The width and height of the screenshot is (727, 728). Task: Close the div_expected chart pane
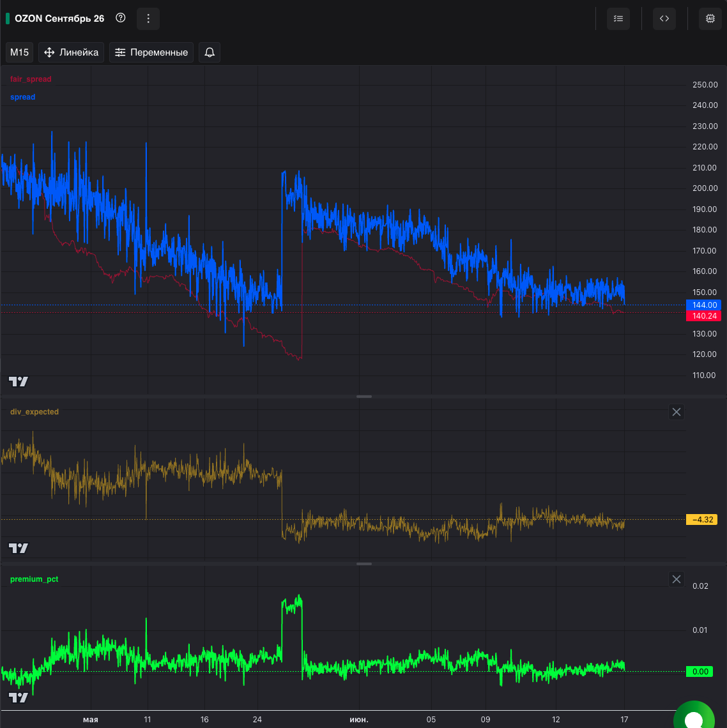pyautogui.click(x=677, y=412)
